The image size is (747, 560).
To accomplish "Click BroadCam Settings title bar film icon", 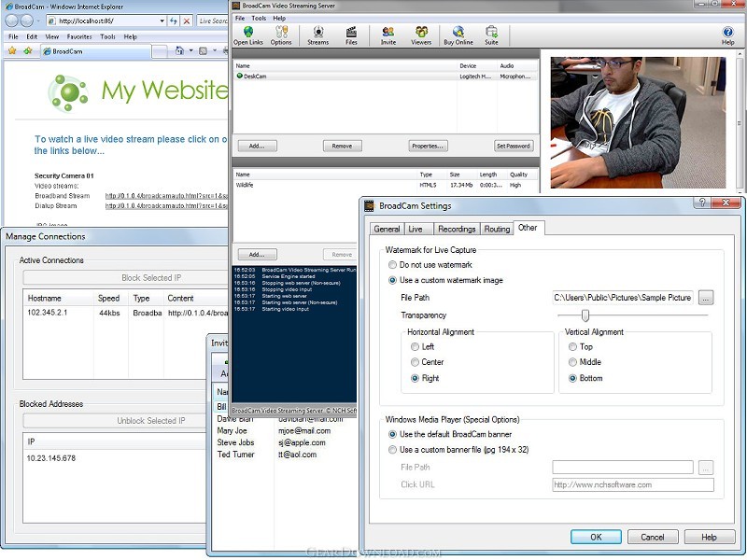I will (369, 205).
